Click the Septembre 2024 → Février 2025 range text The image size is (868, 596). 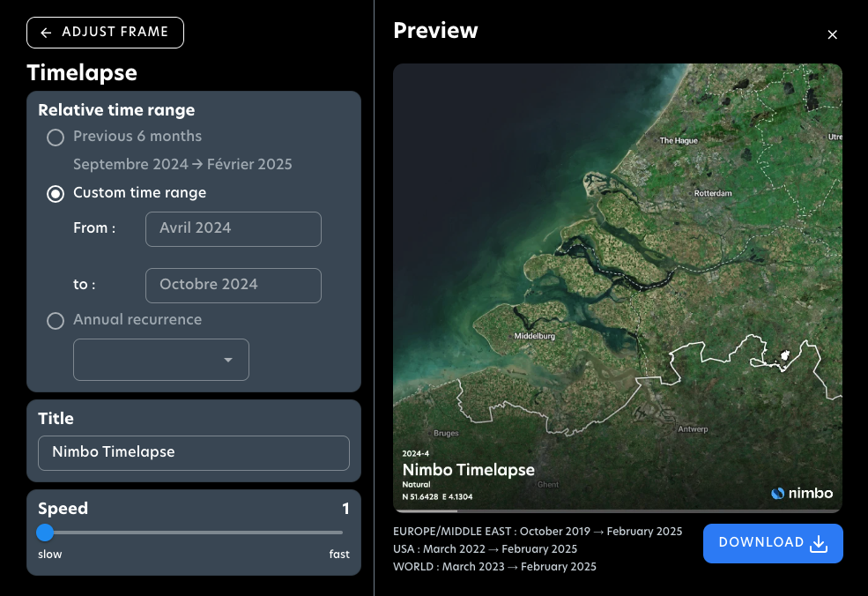tap(182, 165)
